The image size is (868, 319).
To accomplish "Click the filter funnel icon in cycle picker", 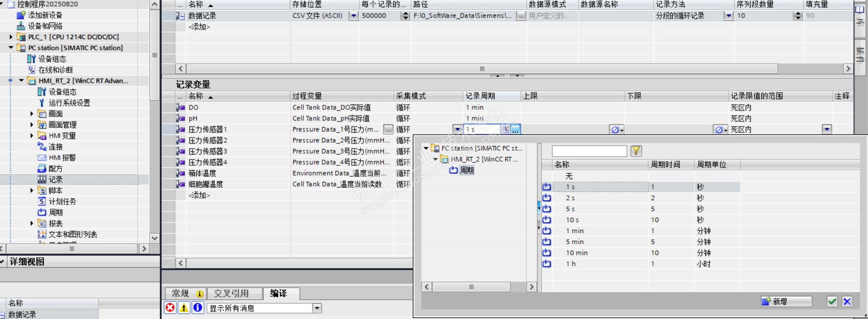I will [636, 151].
